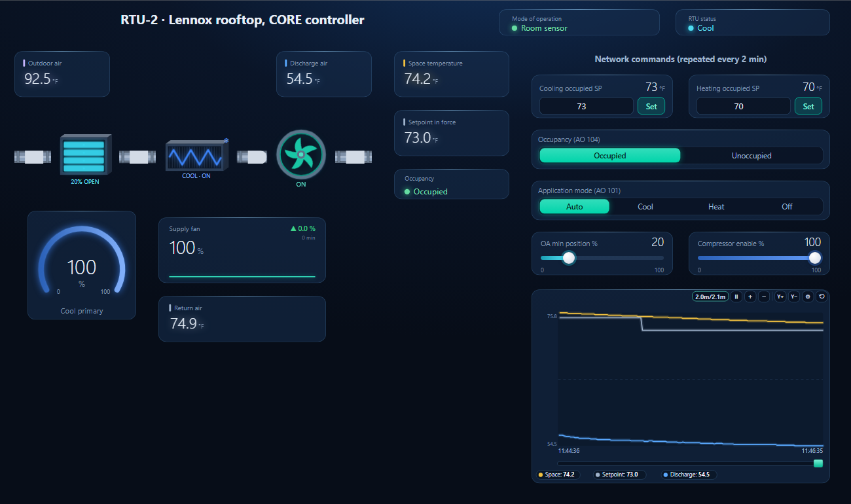
Task: Zoom in the trend chart time range
Action: pyautogui.click(x=750, y=297)
